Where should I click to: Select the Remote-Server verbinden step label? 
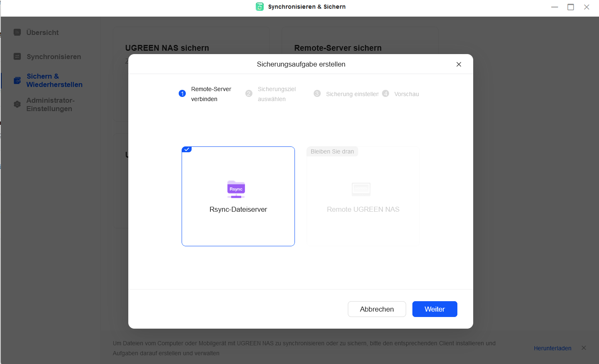tap(211, 94)
